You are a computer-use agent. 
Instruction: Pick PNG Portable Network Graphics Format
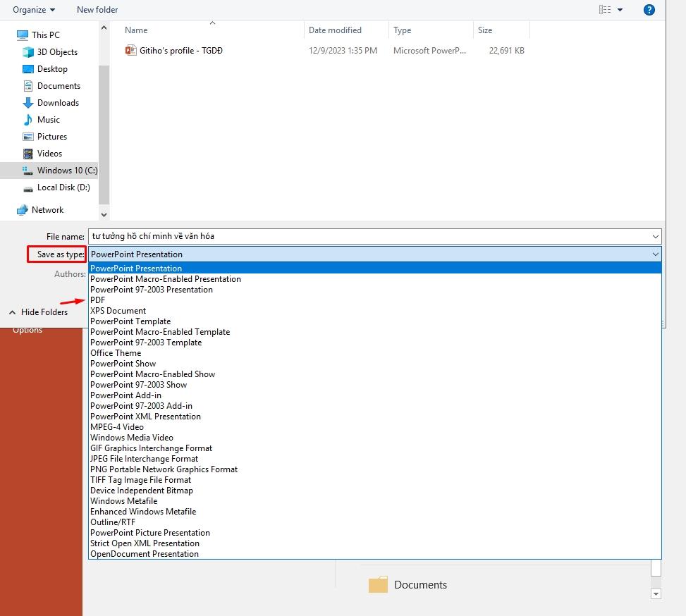tap(164, 469)
